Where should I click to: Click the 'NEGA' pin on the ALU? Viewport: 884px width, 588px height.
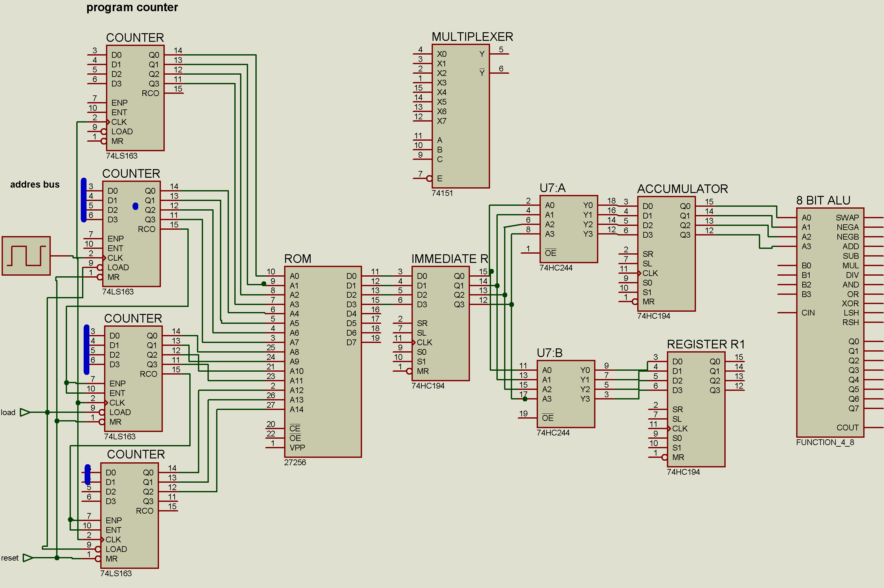(847, 227)
